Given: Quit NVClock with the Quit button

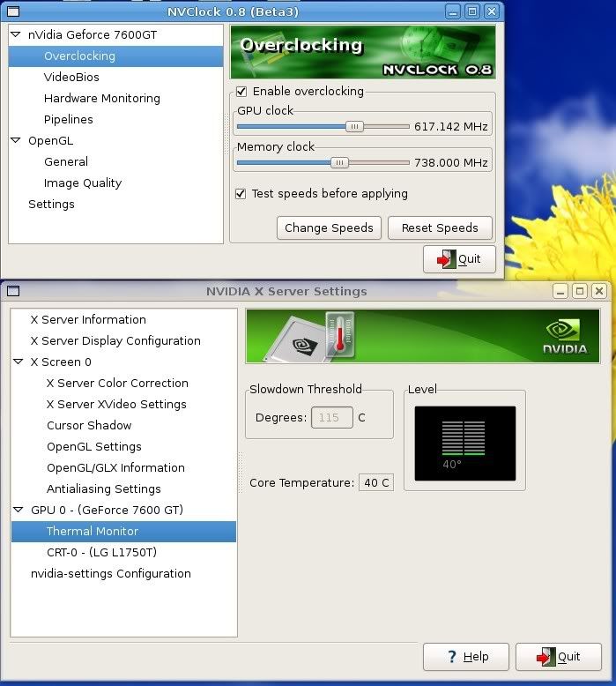Looking at the screenshot, I should click(x=459, y=259).
